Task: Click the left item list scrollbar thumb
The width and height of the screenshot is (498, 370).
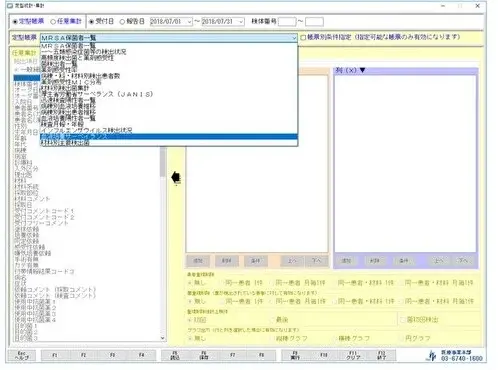Action: (x=163, y=162)
